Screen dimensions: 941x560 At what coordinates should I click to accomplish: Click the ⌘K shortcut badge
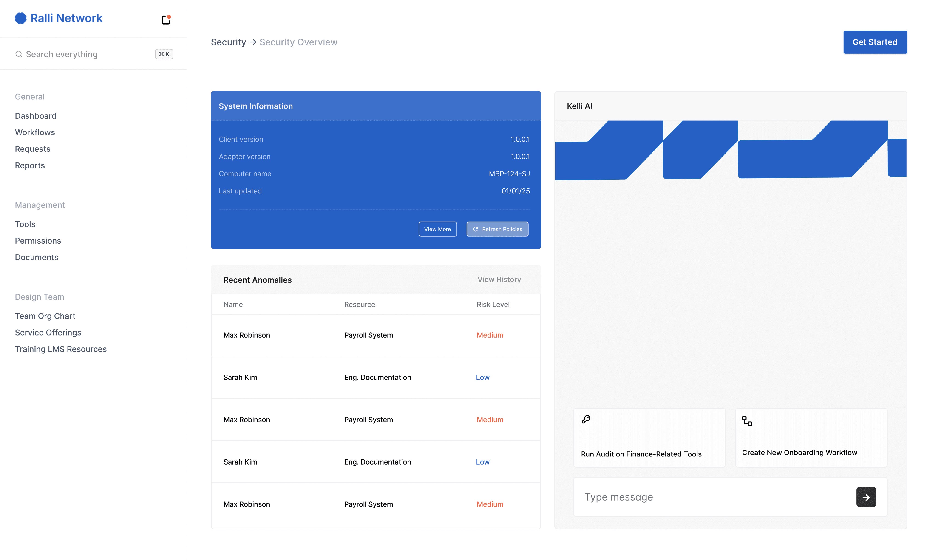click(x=164, y=54)
